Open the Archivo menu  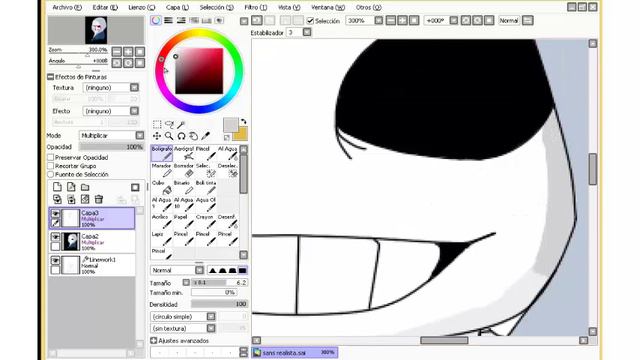(67, 7)
